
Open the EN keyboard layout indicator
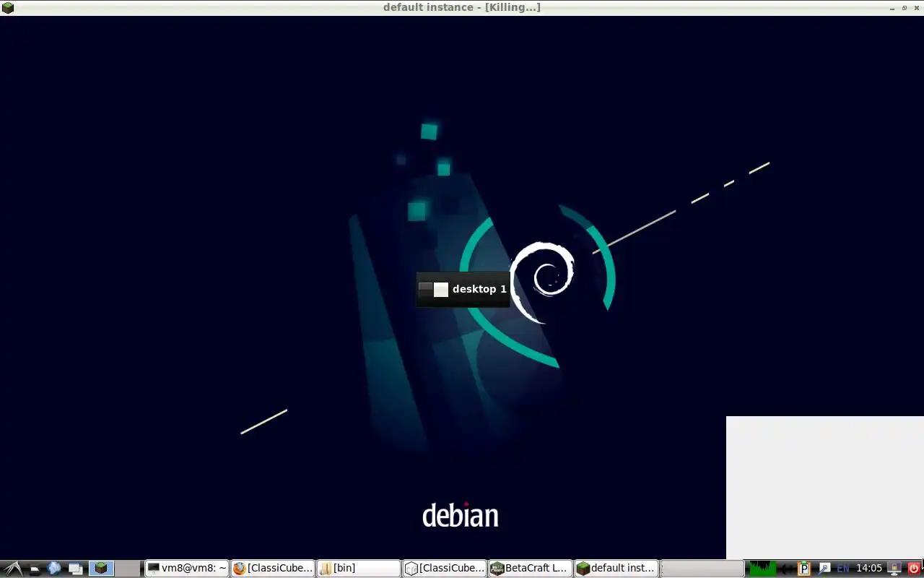pos(843,569)
